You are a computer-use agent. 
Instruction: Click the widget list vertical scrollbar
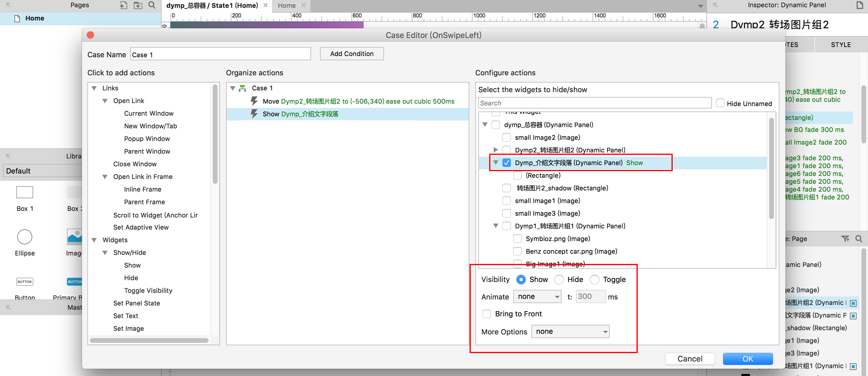point(771,168)
